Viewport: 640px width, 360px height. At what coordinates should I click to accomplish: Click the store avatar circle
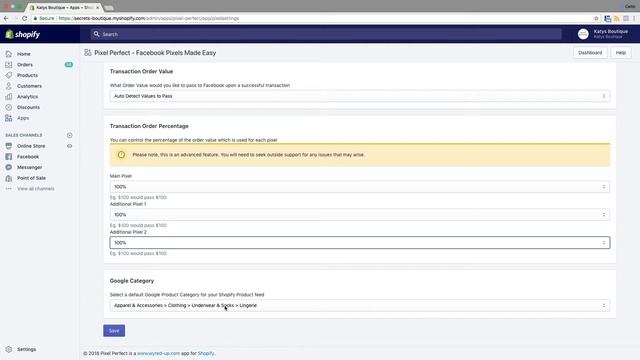(583, 34)
